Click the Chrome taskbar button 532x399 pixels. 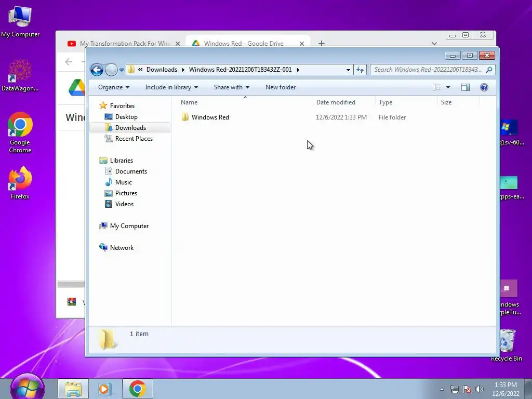137,389
